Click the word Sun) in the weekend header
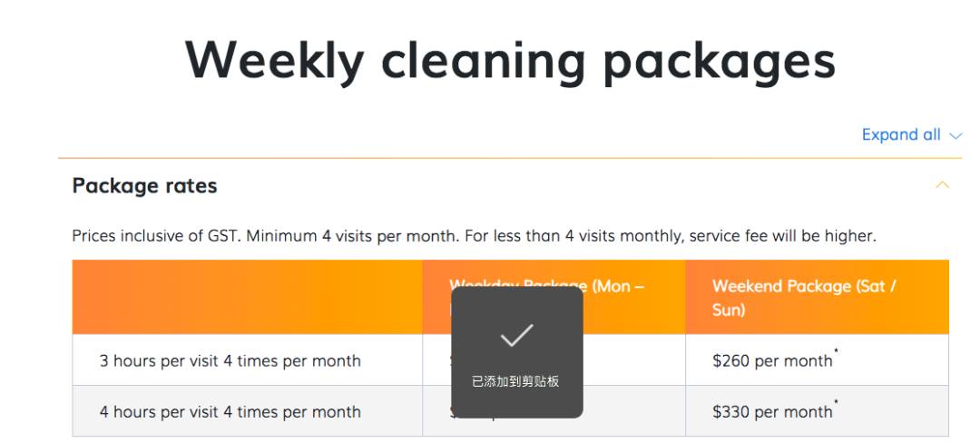Image resolution: width=980 pixels, height=443 pixels. [729, 310]
